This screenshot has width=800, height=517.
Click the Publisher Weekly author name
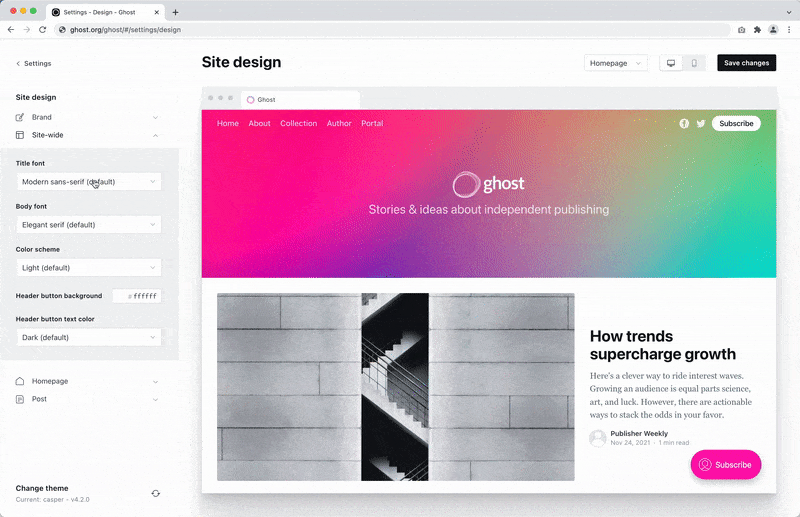[x=639, y=433]
